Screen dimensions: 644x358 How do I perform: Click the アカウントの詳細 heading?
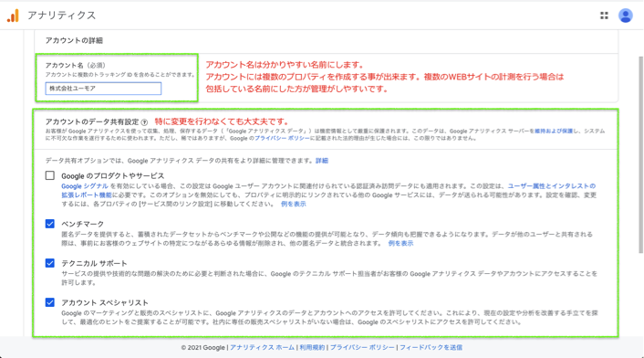pos(74,41)
